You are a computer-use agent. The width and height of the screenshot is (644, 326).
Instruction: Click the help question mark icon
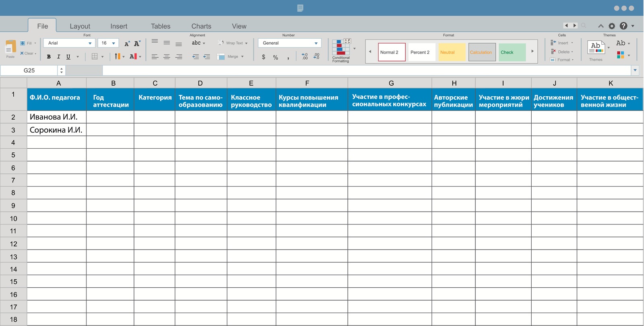tap(623, 26)
